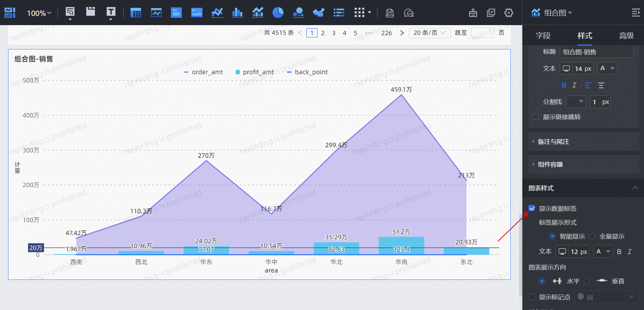Open the settings gear in the toolbar

click(509, 13)
